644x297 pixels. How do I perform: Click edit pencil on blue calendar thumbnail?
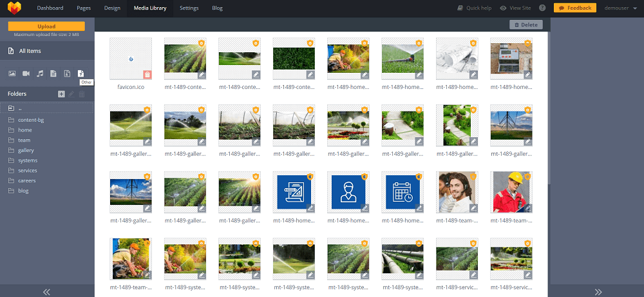pos(419,208)
